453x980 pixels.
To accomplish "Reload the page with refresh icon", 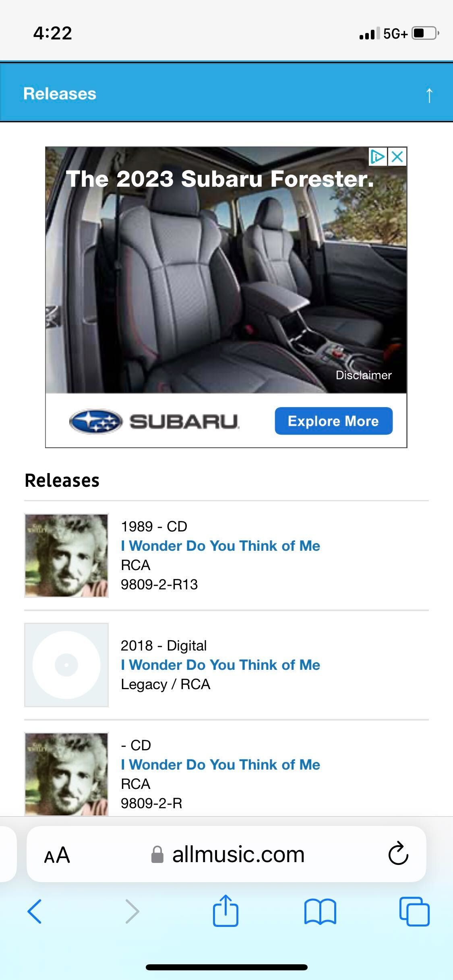I will [x=398, y=854].
